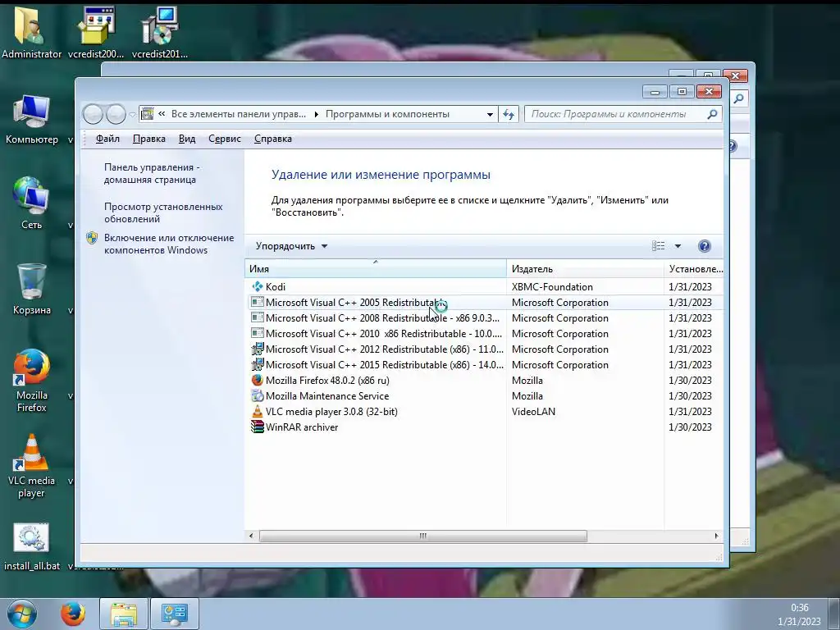Open the Administrator folder desktop icon
The width and height of the screenshot is (840, 630).
[31, 31]
